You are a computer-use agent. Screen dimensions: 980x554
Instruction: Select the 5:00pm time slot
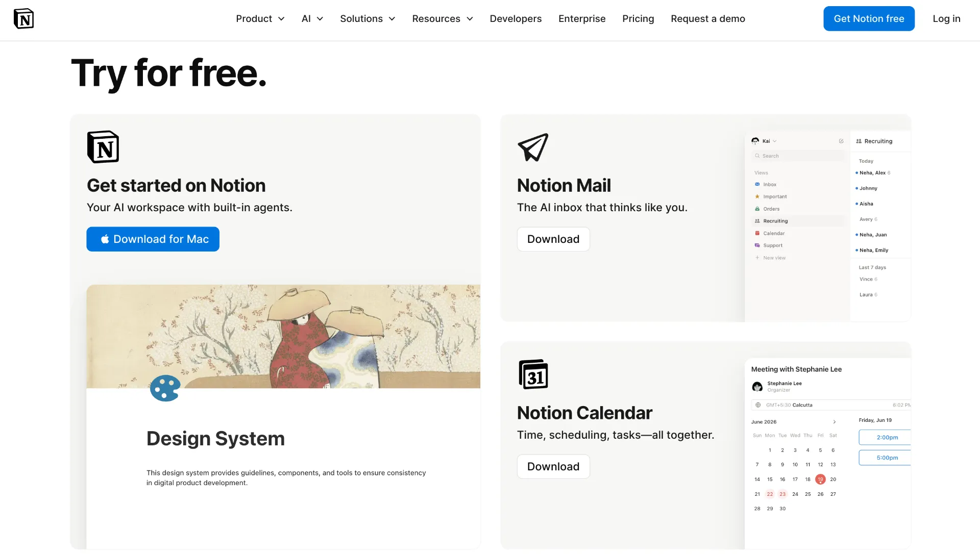885,458
